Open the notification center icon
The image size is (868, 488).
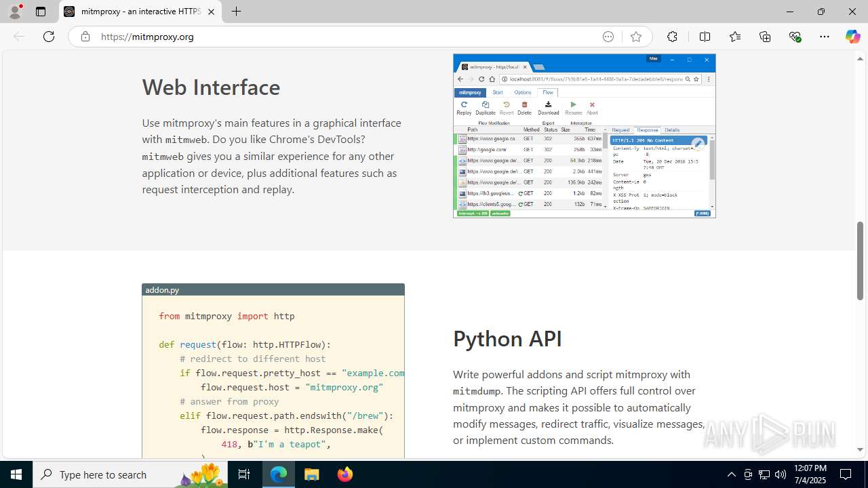[846, 474]
